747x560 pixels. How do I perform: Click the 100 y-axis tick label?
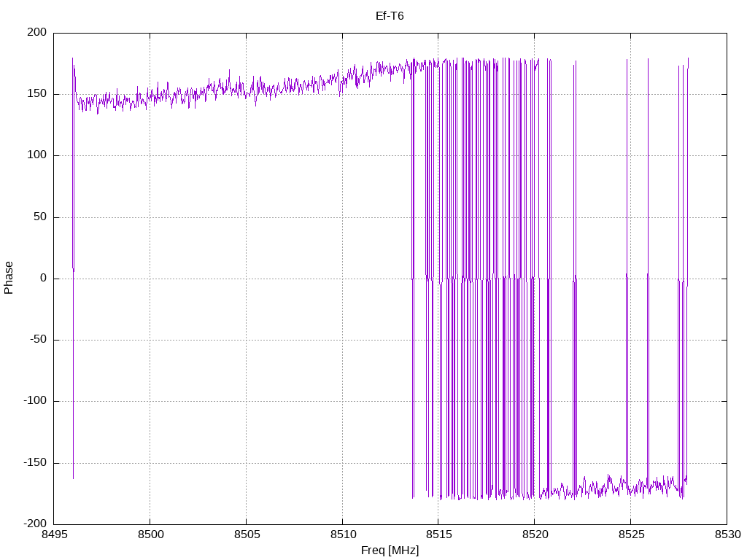tap(36, 155)
